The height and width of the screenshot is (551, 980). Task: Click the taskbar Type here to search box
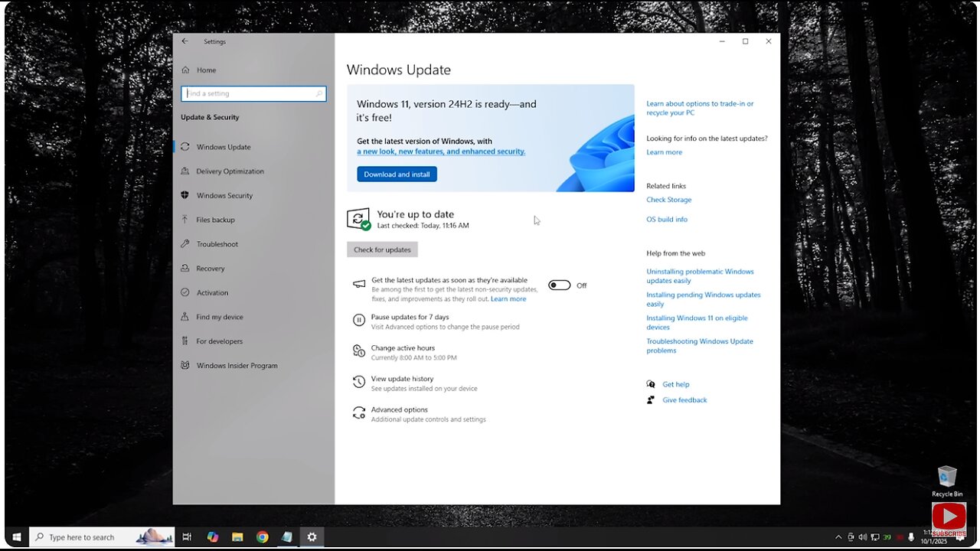click(102, 537)
